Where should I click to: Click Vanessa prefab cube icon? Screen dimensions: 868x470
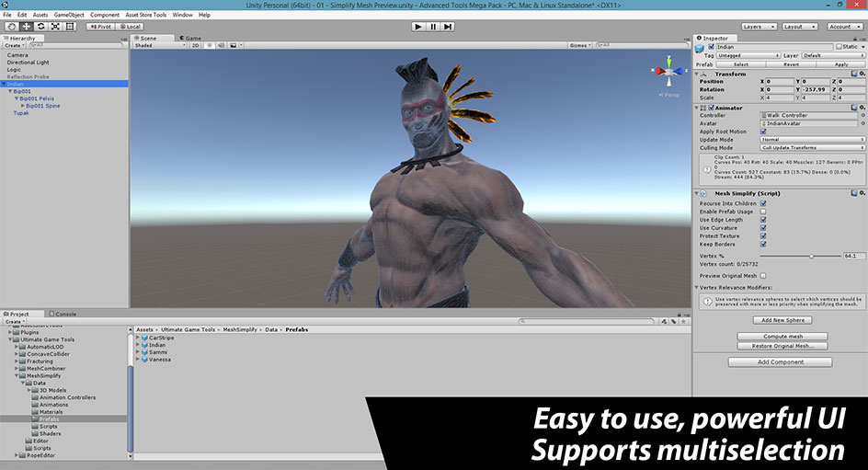click(x=144, y=360)
